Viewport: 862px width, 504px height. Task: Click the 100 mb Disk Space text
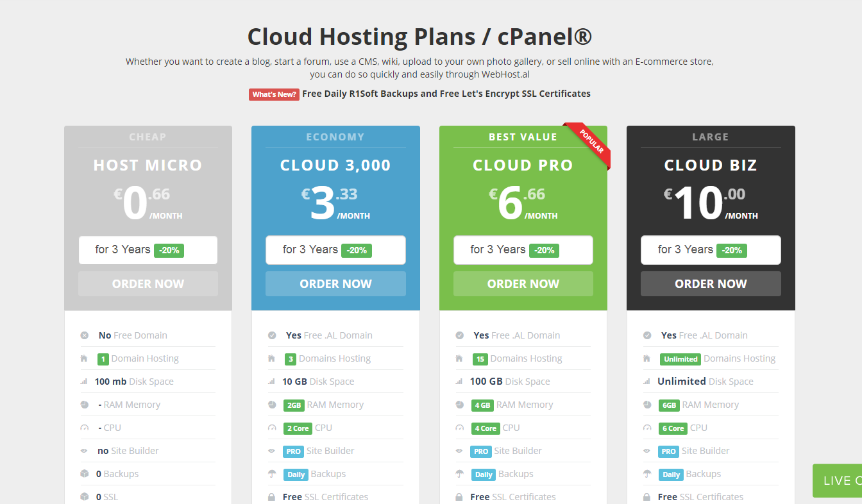coord(134,382)
